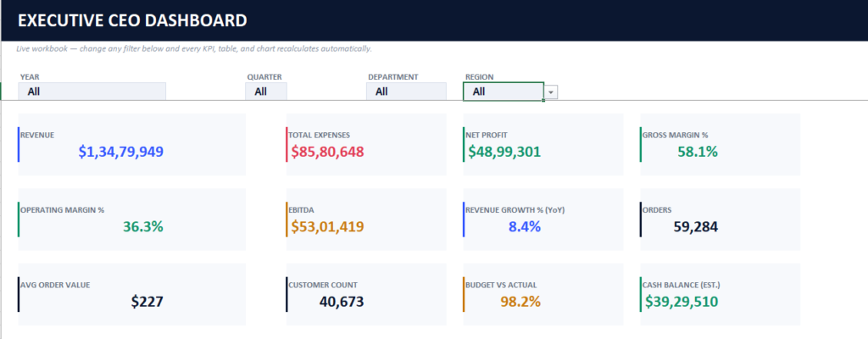Open the Region filter dropdown arrow
This screenshot has height=339, width=868.
[x=551, y=92]
